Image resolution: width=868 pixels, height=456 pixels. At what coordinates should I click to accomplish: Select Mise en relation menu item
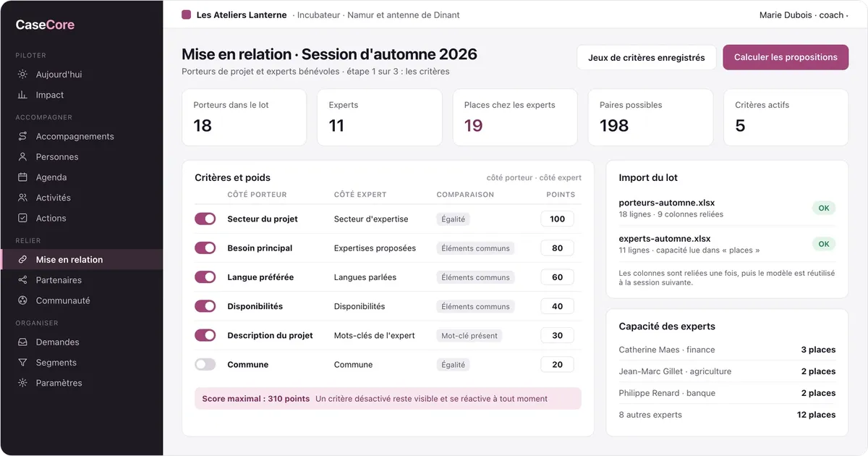click(x=82, y=259)
